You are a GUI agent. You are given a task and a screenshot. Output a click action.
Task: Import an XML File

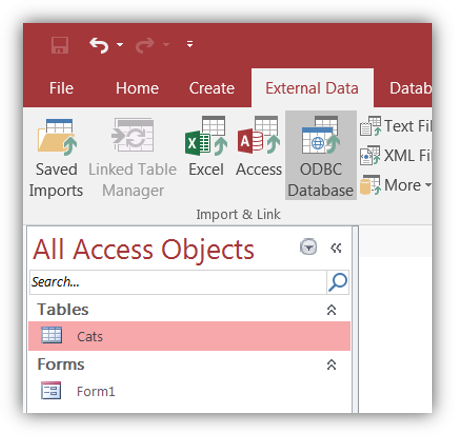[x=396, y=156]
